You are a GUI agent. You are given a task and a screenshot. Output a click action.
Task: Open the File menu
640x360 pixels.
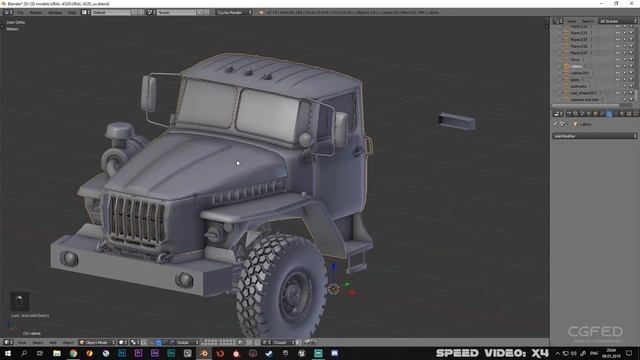(x=20, y=12)
